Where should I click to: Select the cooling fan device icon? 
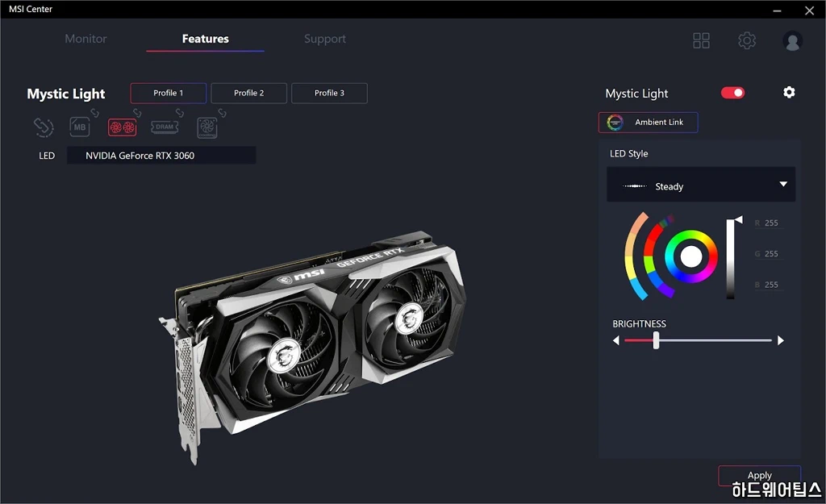207,127
